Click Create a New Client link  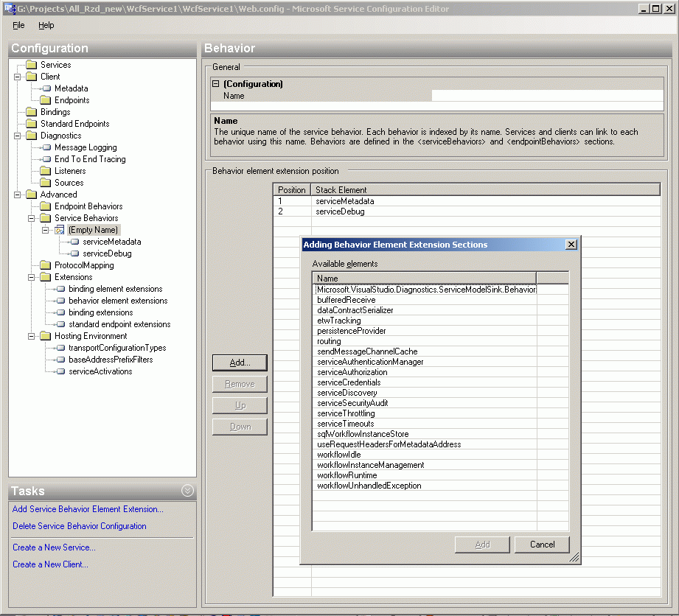50,564
